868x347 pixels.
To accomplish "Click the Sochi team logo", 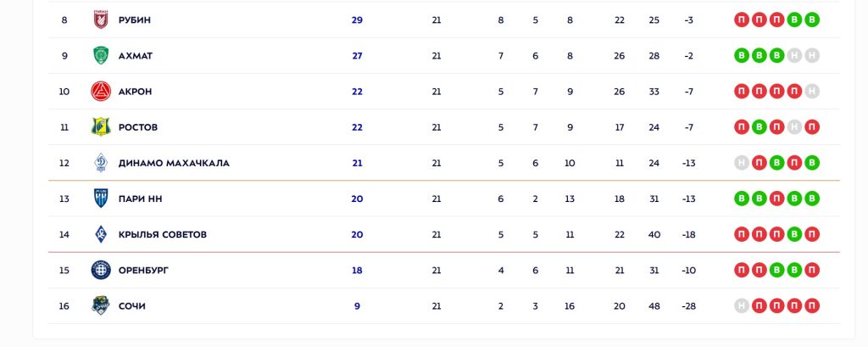I will pyautogui.click(x=100, y=305).
